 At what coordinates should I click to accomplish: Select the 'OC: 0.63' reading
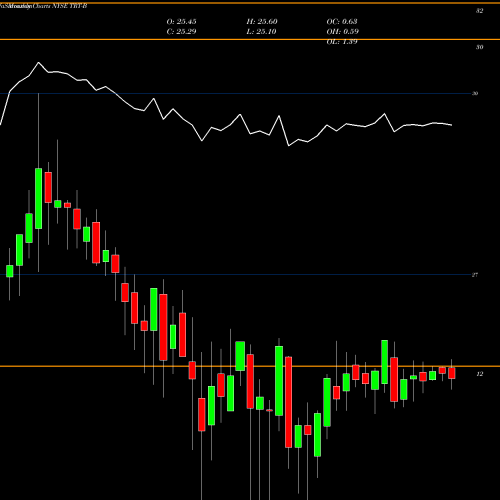point(342,22)
